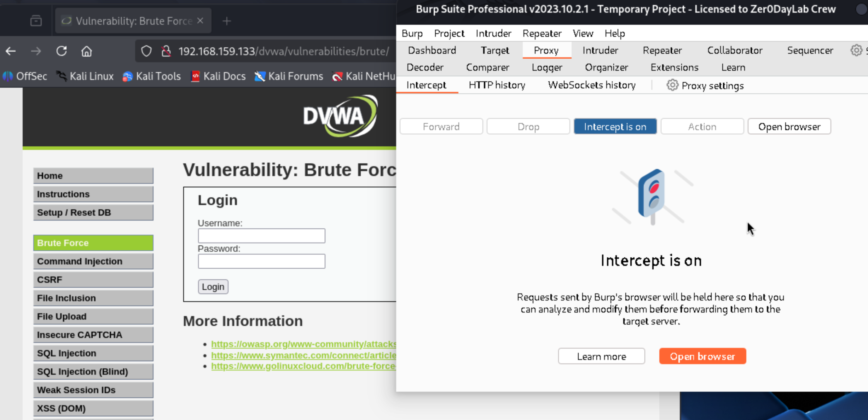This screenshot has width=868, height=420.
Task: Click the Drop button
Action: pos(528,127)
